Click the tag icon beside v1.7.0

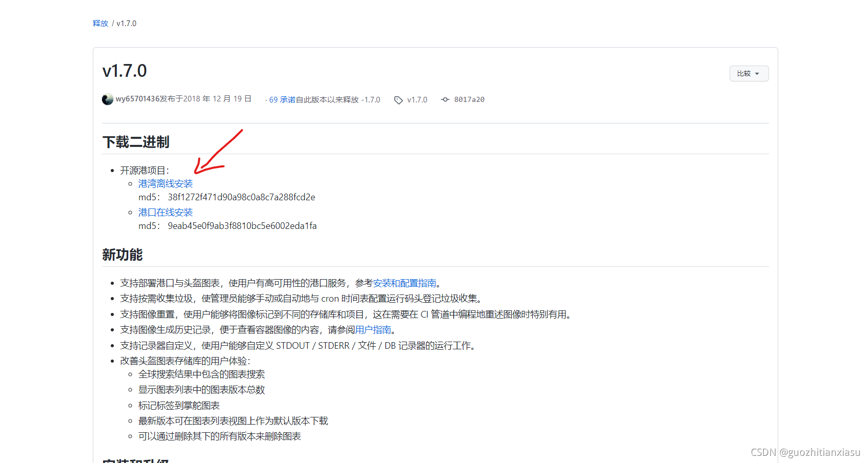point(398,100)
